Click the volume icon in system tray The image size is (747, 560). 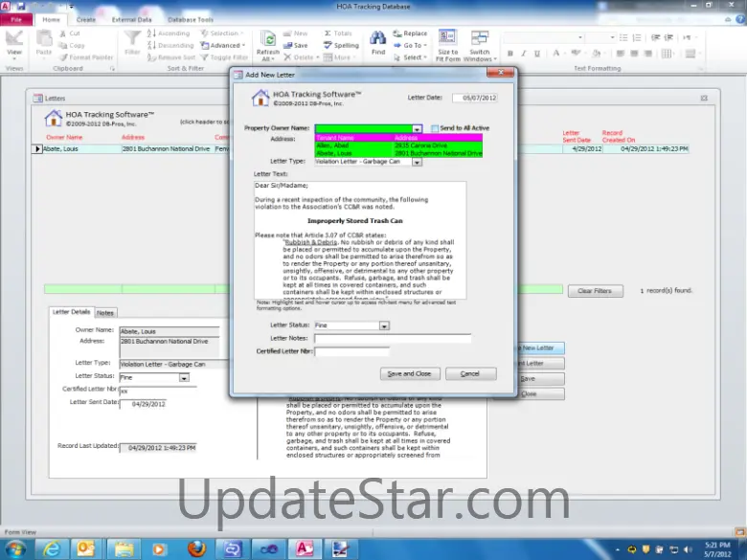[x=688, y=549]
